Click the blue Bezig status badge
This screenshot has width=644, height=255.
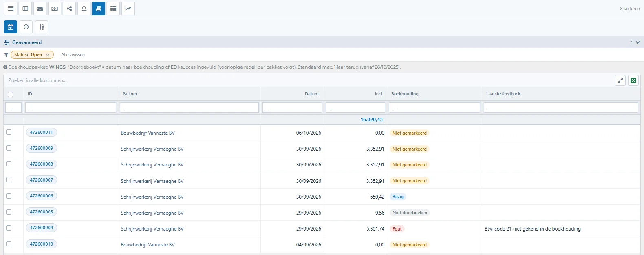(398, 197)
